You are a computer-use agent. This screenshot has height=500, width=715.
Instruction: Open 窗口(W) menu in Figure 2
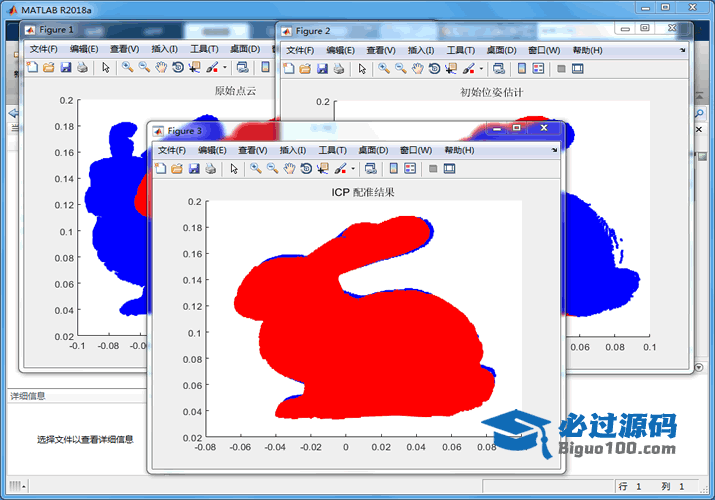[x=544, y=51]
